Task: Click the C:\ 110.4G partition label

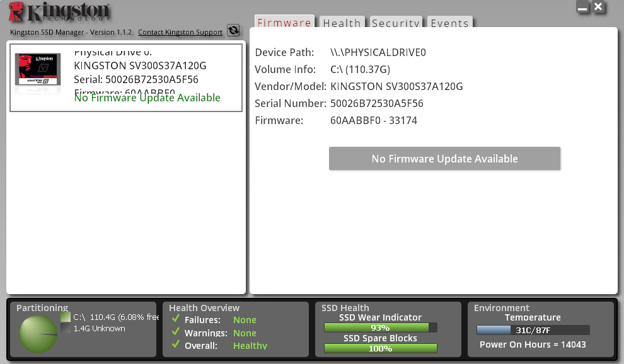Action: click(116, 317)
